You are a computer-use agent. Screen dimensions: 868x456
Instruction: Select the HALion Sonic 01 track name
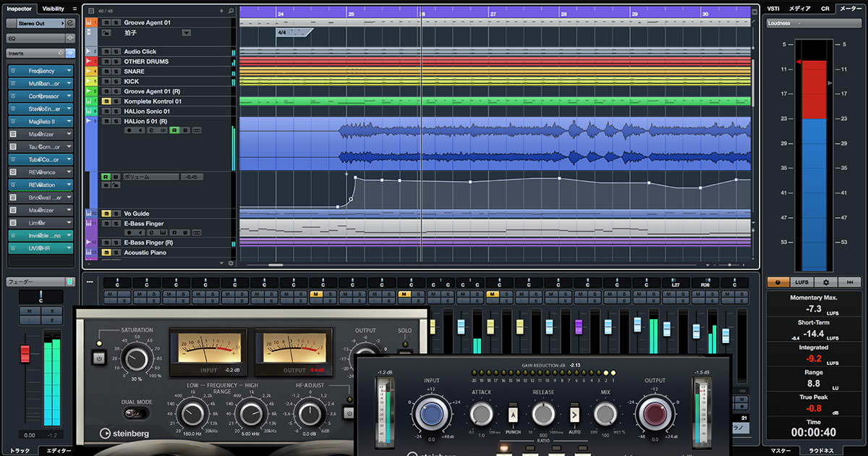[x=147, y=111]
